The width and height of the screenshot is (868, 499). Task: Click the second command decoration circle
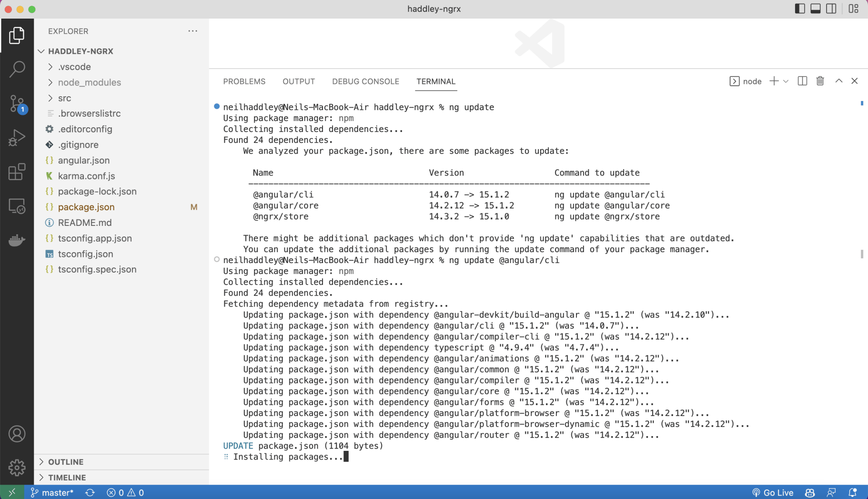click(217, 259)
